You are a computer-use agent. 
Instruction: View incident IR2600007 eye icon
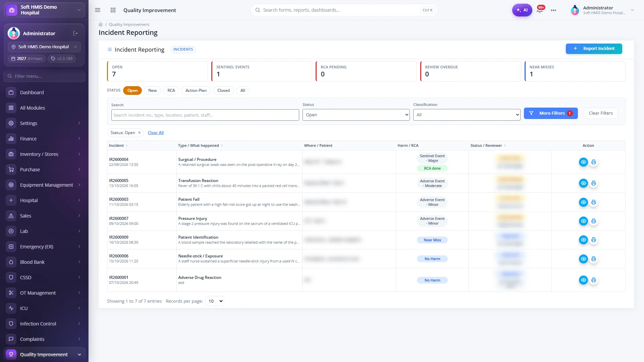[583, 221]
